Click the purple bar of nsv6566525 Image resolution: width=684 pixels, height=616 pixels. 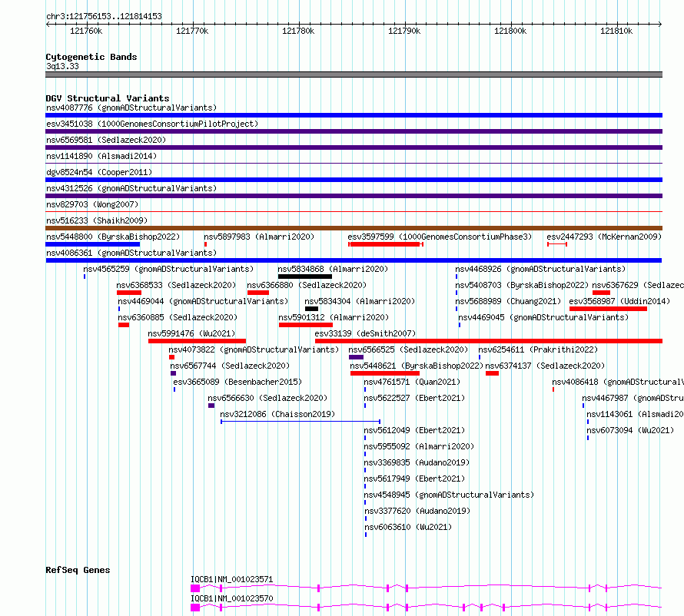coord(356,357)
